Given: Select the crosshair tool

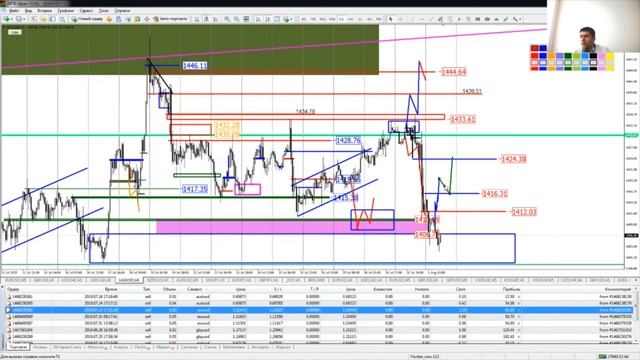Looking at the screenshot, I should (400, 19).
